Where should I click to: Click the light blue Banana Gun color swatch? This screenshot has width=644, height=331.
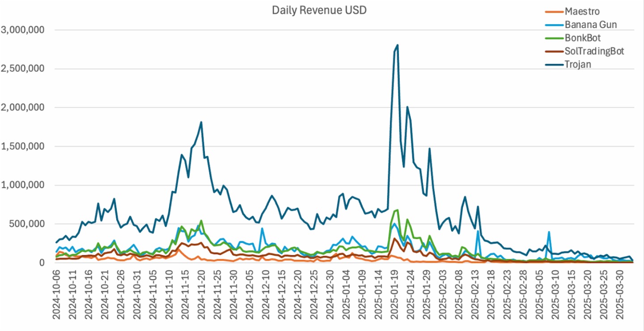(x=555, y=25)
